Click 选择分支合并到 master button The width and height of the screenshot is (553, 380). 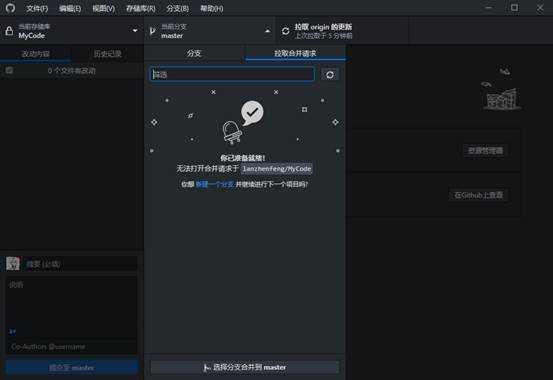coord(245,367)
